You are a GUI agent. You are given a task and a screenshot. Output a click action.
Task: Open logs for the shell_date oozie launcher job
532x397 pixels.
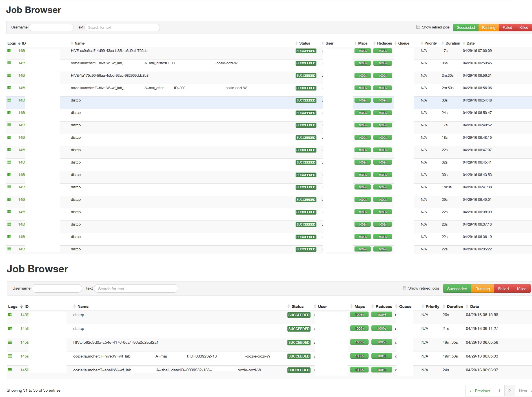pos(10,370)
